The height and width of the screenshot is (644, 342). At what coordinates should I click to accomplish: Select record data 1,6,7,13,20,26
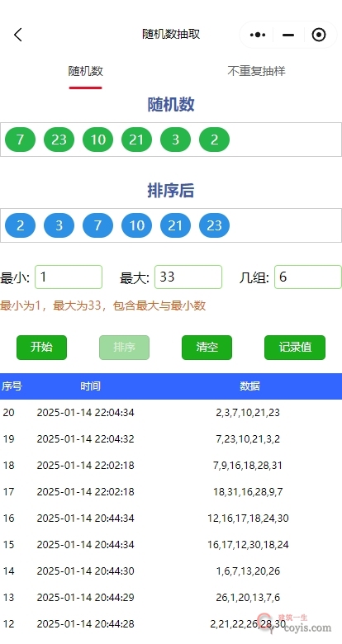click(x=248, y=571)
